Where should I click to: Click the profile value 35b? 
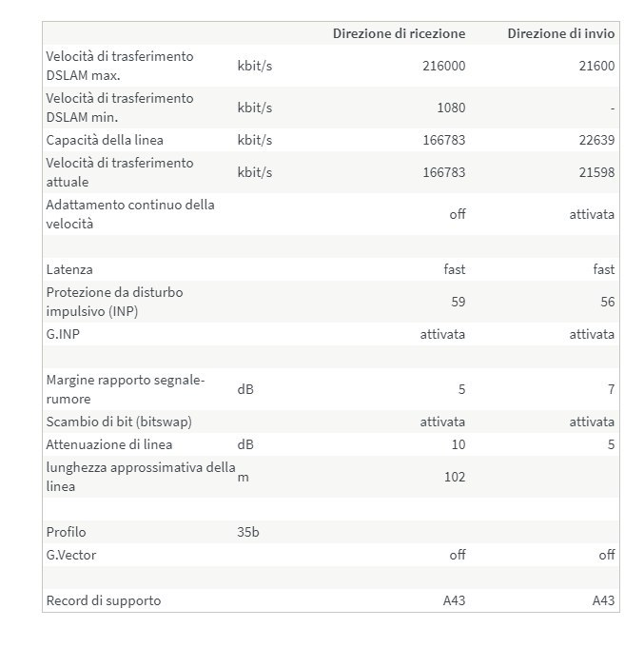tap(247, 532)
